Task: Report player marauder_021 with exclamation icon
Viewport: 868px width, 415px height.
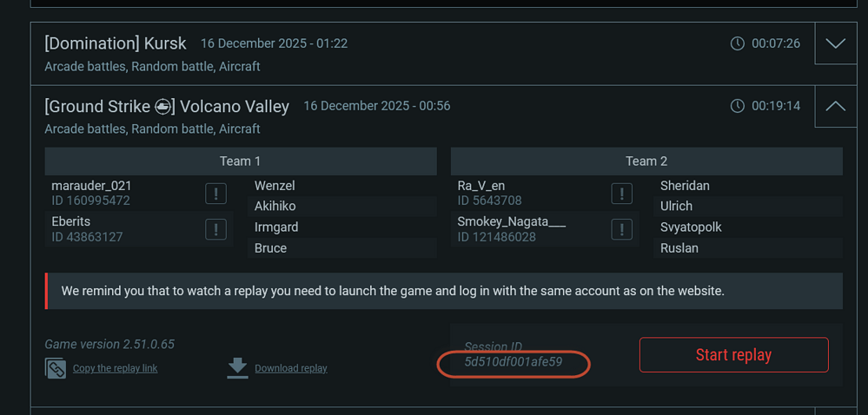Action: coord(216,194)
